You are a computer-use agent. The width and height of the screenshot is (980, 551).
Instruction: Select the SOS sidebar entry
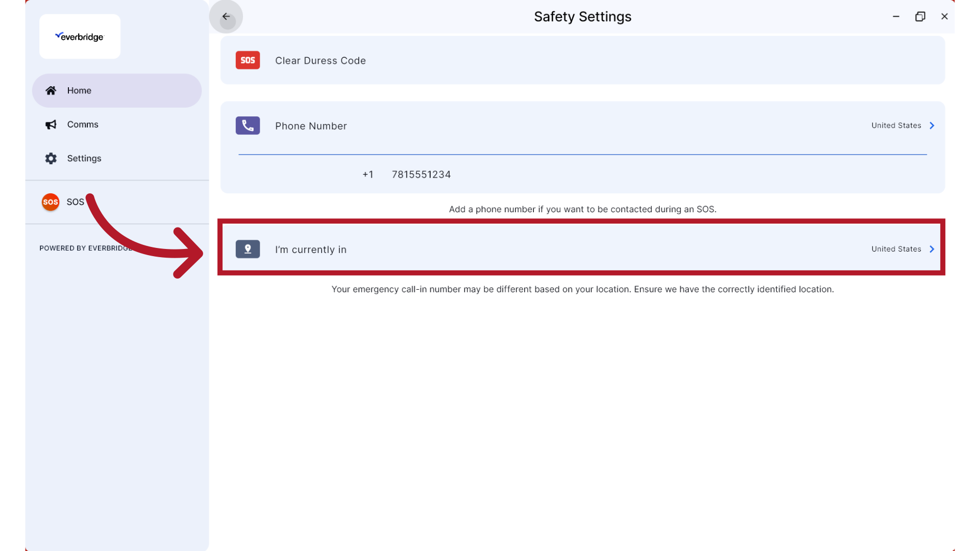point(75,202)
